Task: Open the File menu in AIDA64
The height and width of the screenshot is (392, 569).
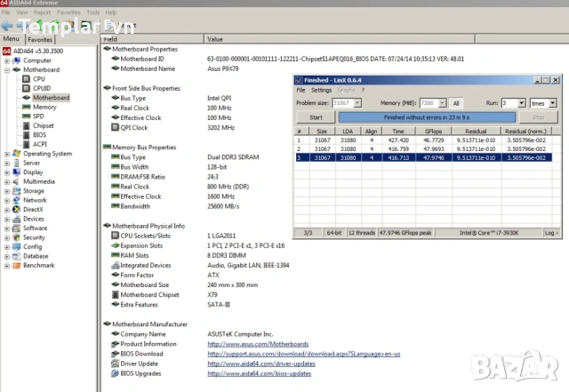Action: [x=6, y=12]
